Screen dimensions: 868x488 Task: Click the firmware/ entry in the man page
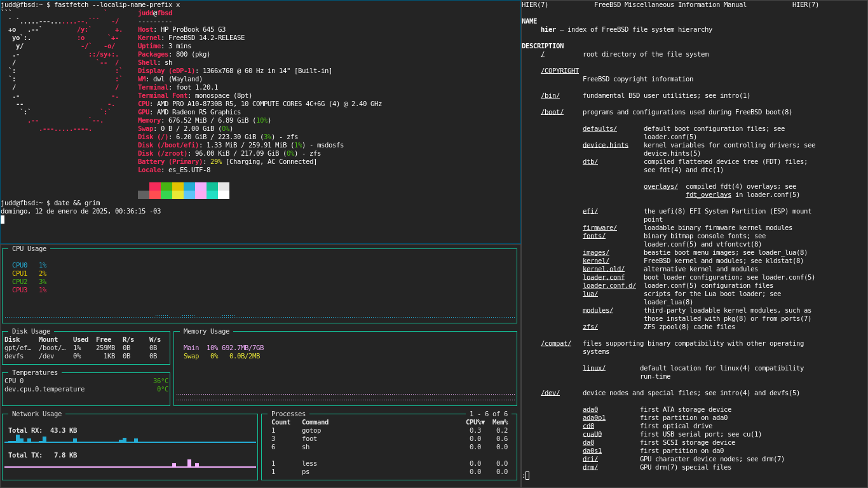coord(600,227)
